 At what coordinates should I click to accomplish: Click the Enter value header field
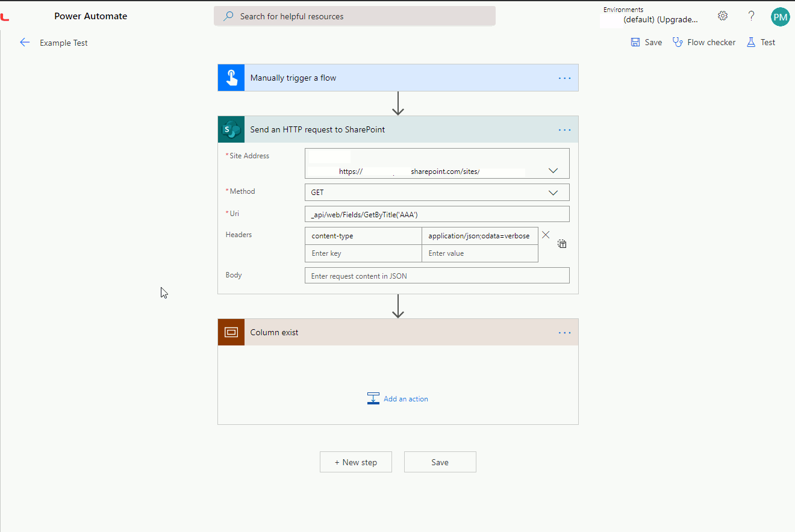pos(480,253)
